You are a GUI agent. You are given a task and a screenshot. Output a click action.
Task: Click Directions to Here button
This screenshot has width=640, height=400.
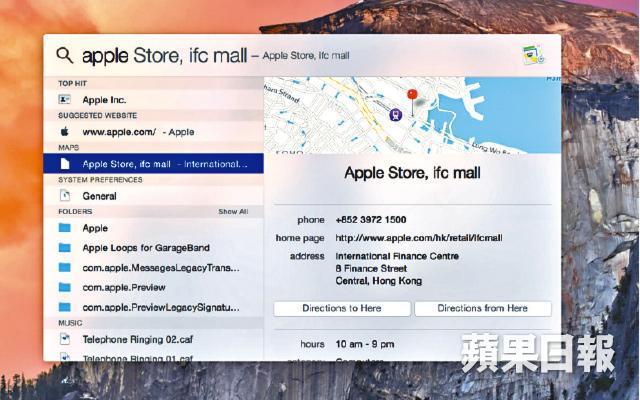(342, 308)
